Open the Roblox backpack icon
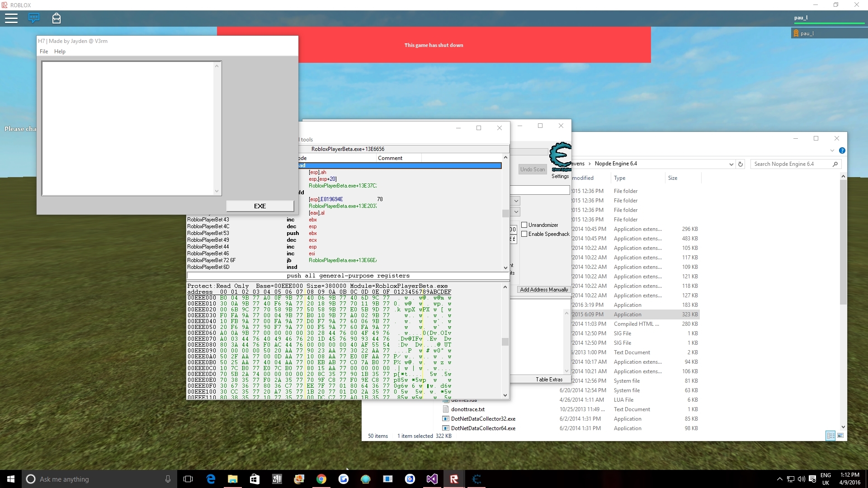 tap(57, 18)
